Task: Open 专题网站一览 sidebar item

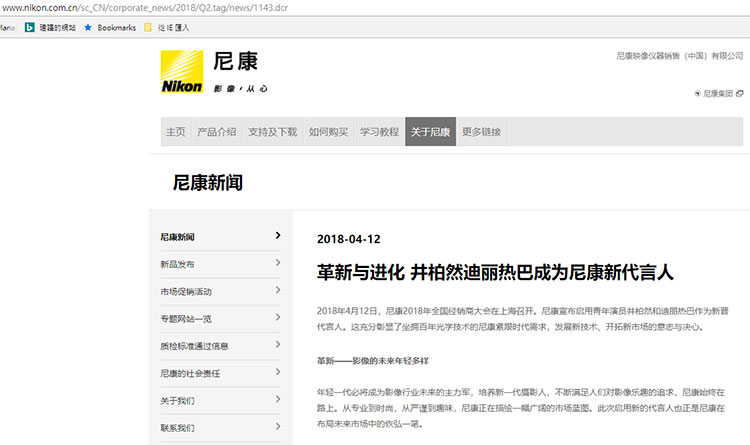Action: pos(186,319)
